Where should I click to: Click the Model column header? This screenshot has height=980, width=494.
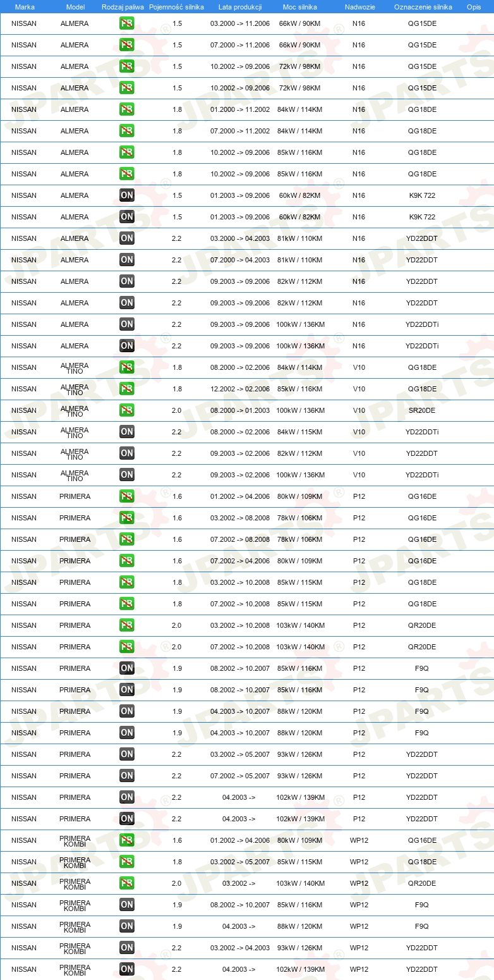pyautogui.click(x=75, y=7)
